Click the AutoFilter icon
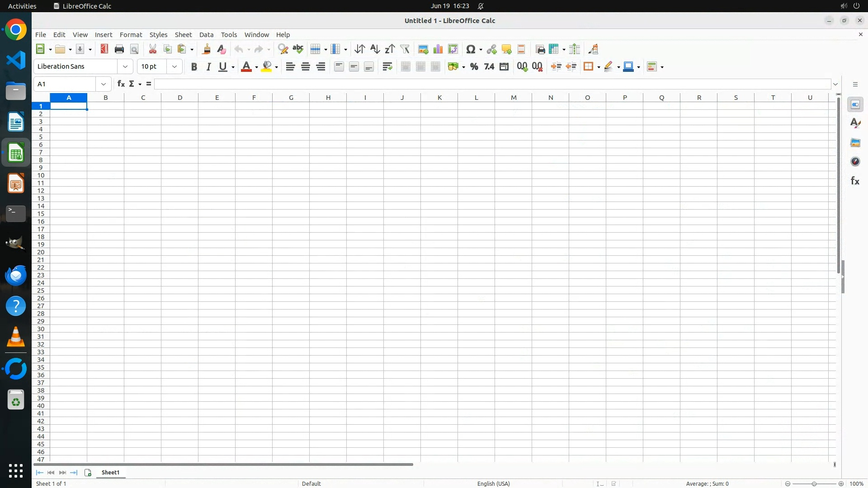 click(405, 49)
